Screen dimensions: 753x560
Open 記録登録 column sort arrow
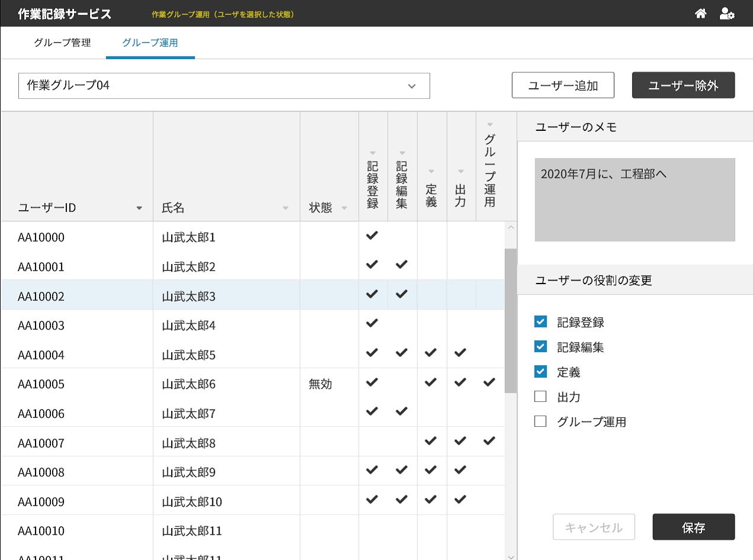(372, 153)
